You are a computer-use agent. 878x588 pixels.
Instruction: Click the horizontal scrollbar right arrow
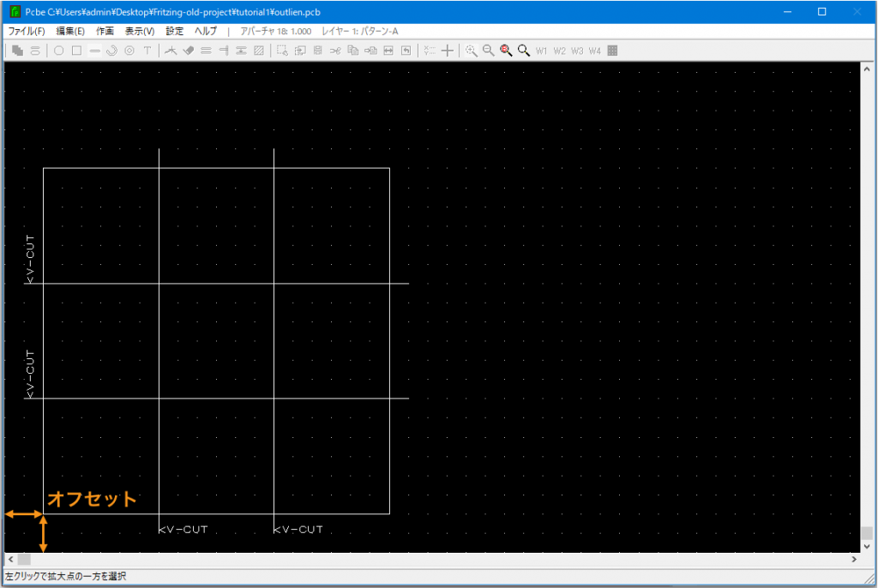click(854, 560)
